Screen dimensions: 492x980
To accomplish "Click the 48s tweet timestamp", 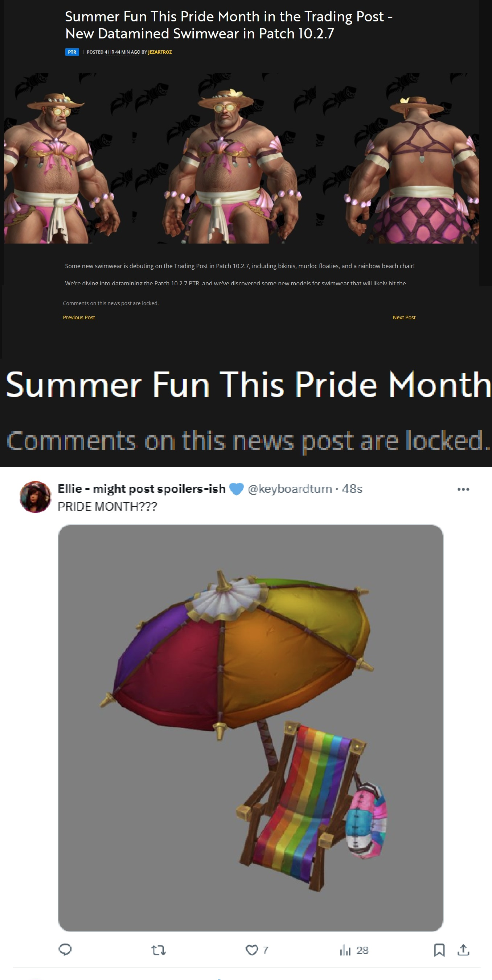I will 352,489.
